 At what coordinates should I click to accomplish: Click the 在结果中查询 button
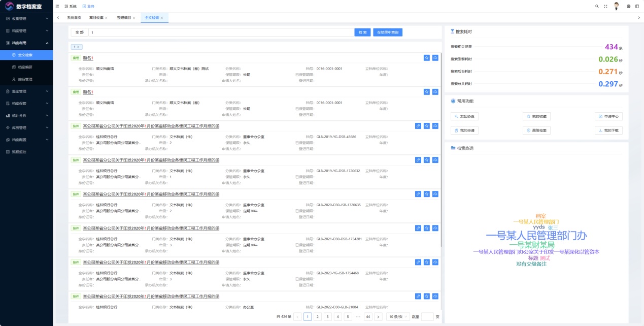click(388, 32)
